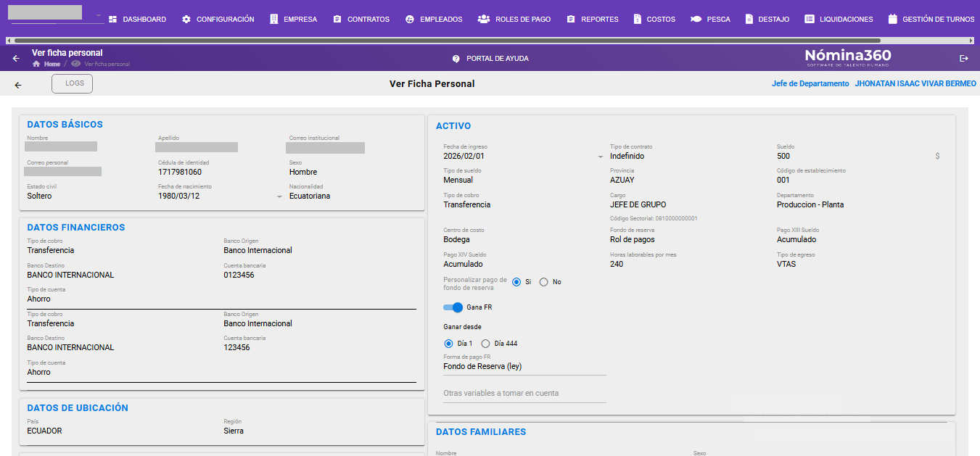Click the Costos receipt icon
Image resolution: width=980 pixels, height=456 pixels.
(x=637, y=20)
